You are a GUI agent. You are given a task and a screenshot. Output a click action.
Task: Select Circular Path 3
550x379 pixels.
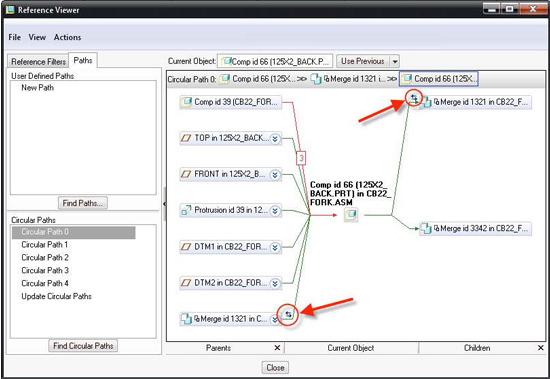click(x=45, y=271)
